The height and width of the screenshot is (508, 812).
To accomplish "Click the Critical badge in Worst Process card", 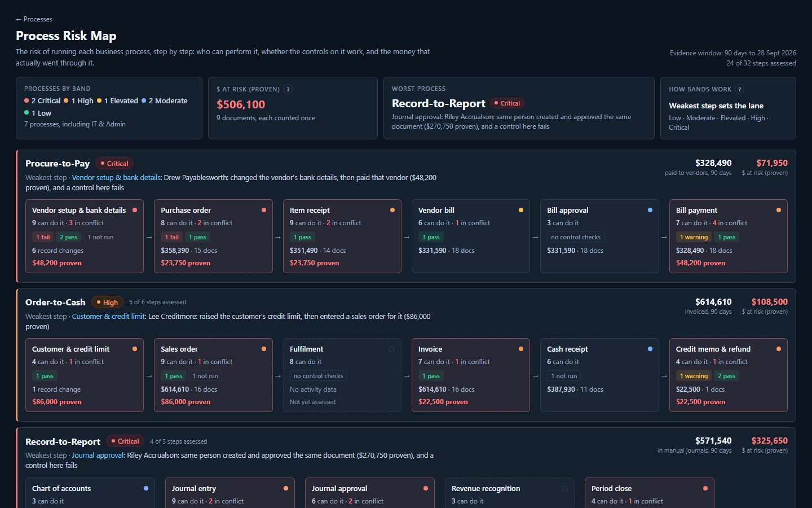I will [x=507, y=103].
